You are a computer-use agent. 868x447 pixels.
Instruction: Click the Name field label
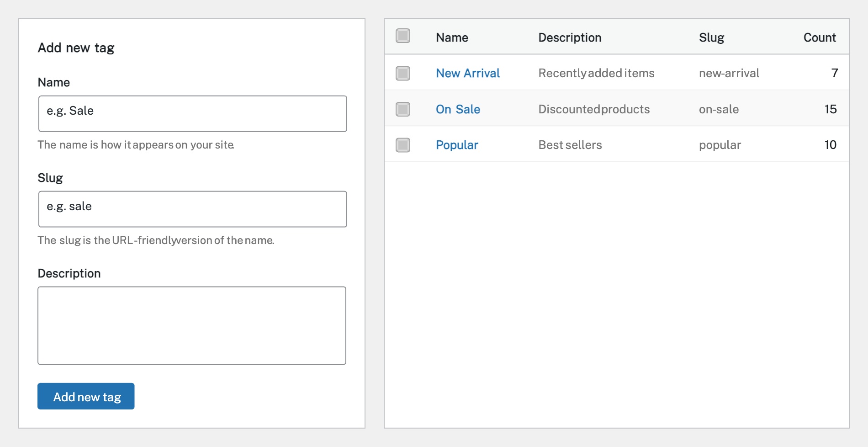54,82
